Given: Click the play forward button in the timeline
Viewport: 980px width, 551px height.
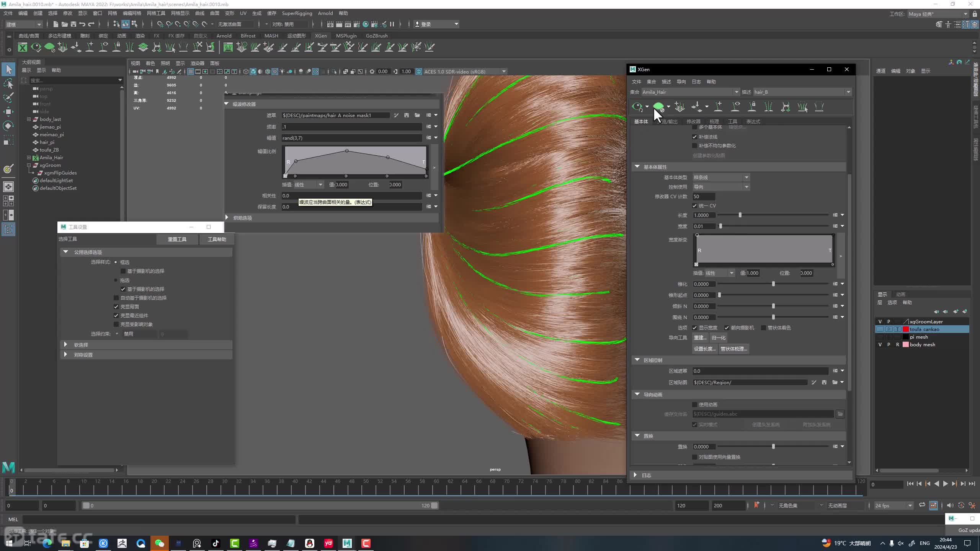Looking at the screenshot, I should tap(945, 484).
